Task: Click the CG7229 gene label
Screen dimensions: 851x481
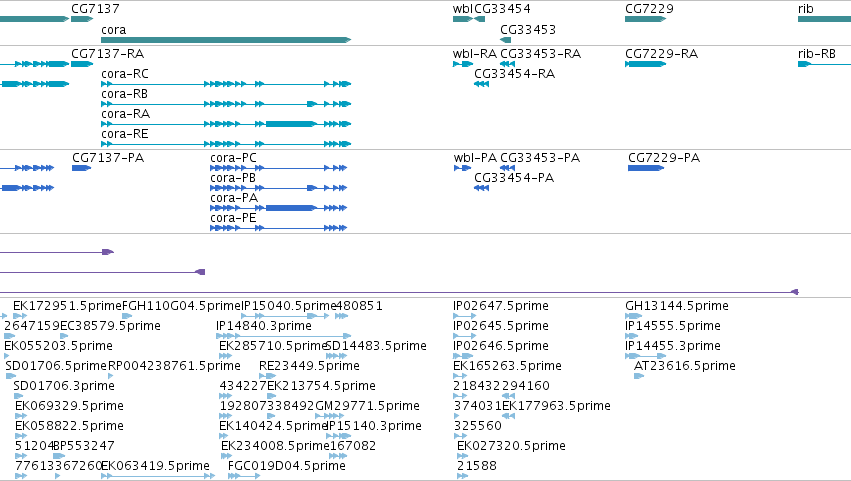Action: pos(649,9)
